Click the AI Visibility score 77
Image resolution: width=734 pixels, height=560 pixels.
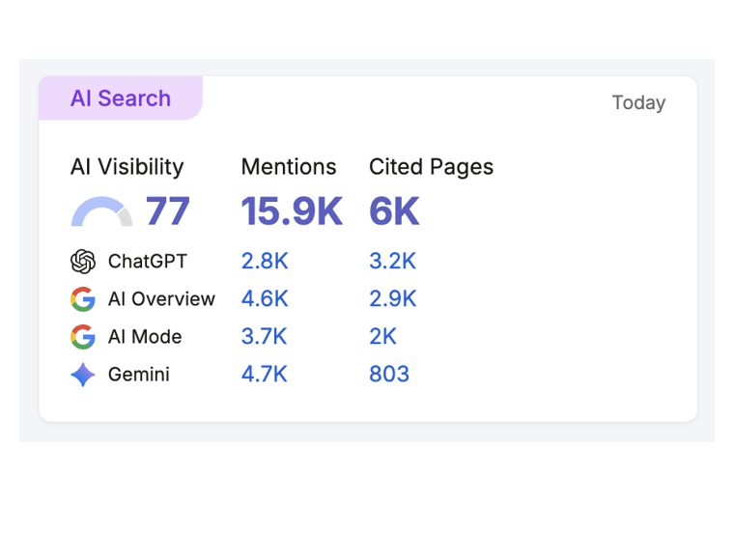point(168,211)
